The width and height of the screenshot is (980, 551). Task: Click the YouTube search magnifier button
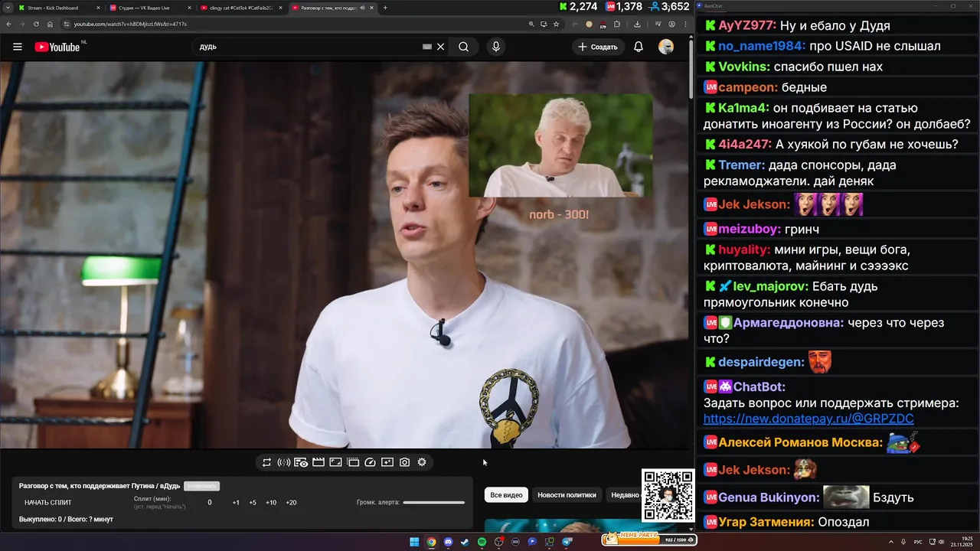[463, 47]
